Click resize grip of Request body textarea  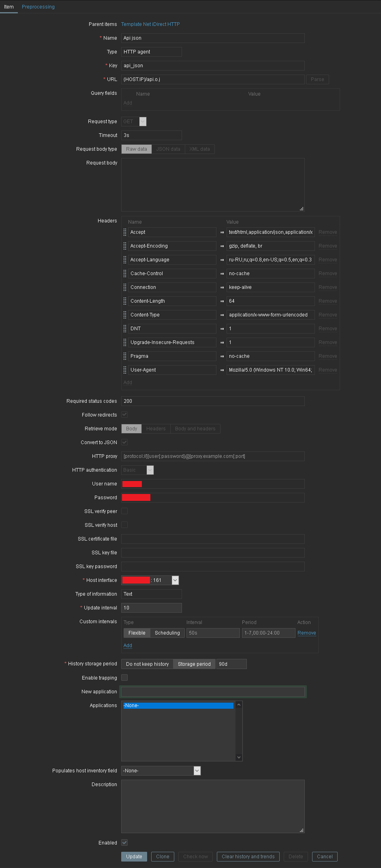pyautogui.click(x=302, y=209)
